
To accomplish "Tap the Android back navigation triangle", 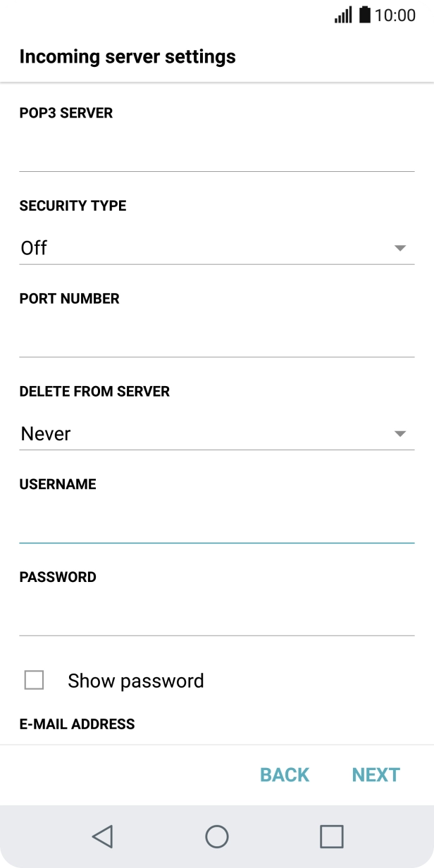I will 103,836.
